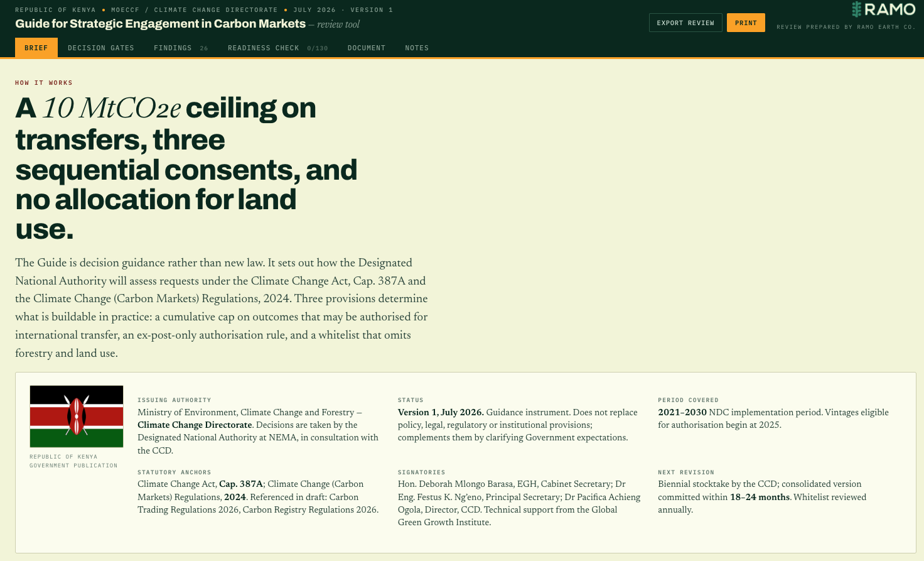Open the Document tab
Screen dimensions: 924x561
[367, 48]
